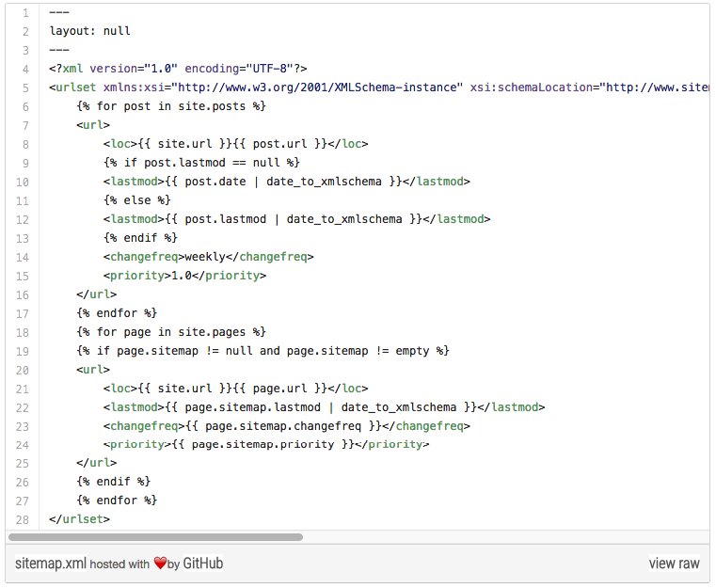Click the 'layout: null' text
The width and height of the screenshot is (716, 588).
(x=90, y=30)
